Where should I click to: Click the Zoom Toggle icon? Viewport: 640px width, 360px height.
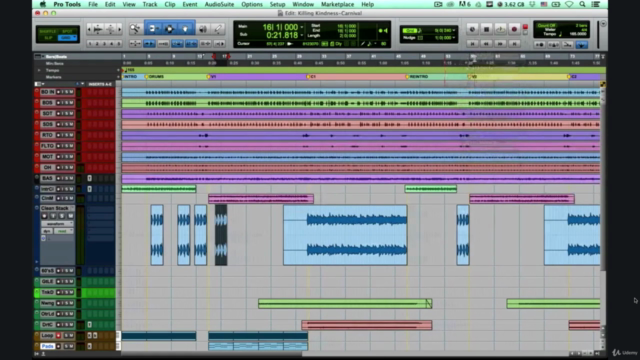135,43
